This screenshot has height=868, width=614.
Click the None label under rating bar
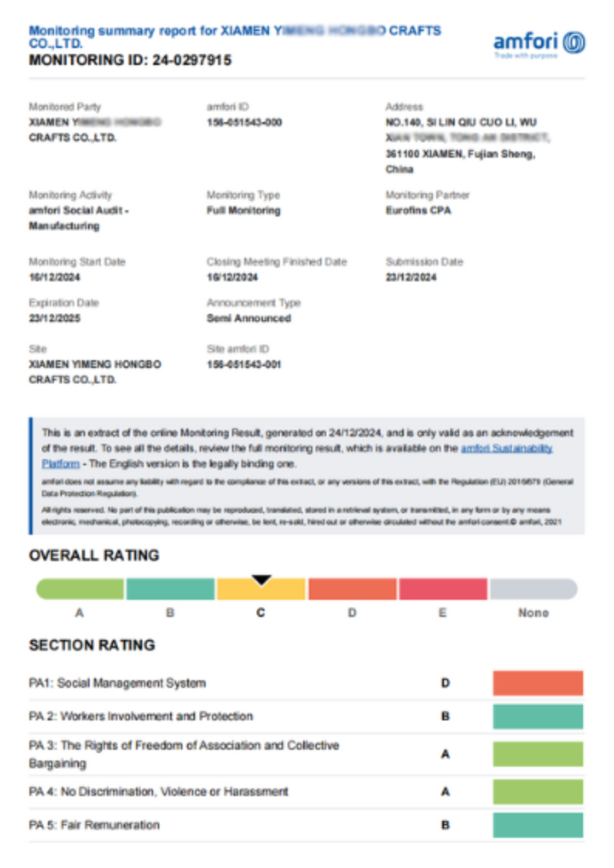(534, 613)
